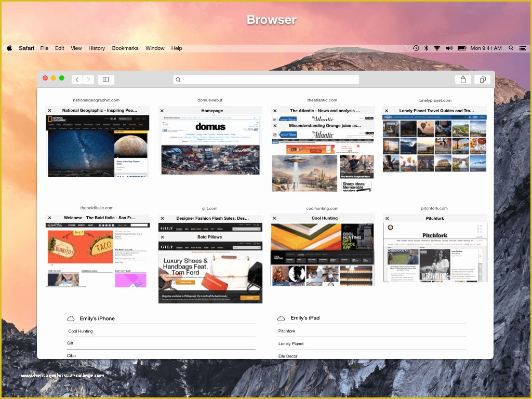Open the domus page thumbnail
The height and width of the screenshot is (399, 532).
210,145
